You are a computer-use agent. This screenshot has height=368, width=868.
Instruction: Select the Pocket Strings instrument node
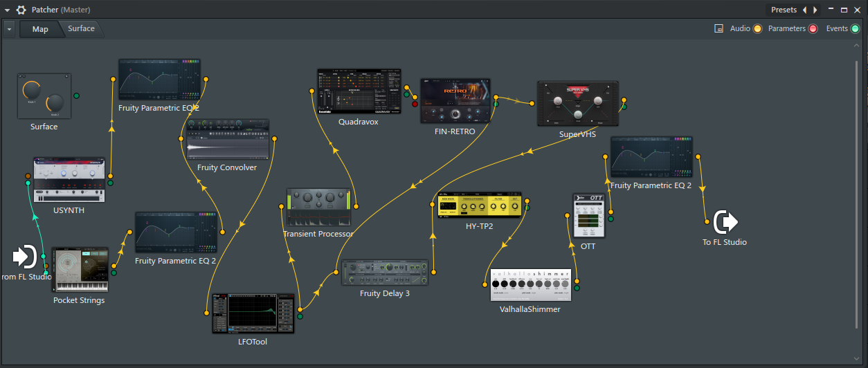[80, 270]
